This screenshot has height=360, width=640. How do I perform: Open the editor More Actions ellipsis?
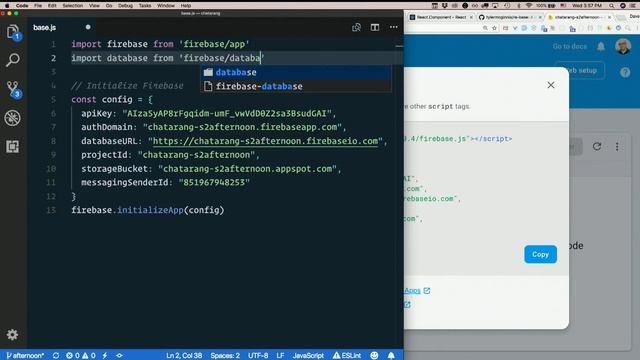point(393,27)
